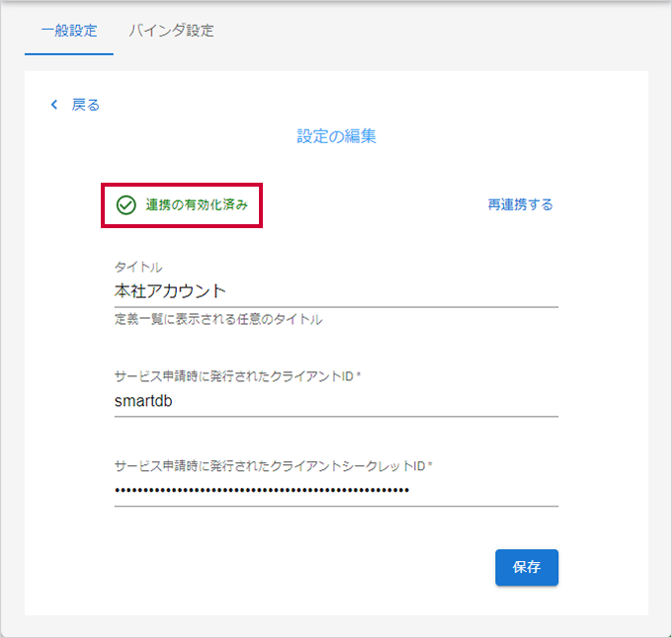Click the タイトル field label

point(138,268)
